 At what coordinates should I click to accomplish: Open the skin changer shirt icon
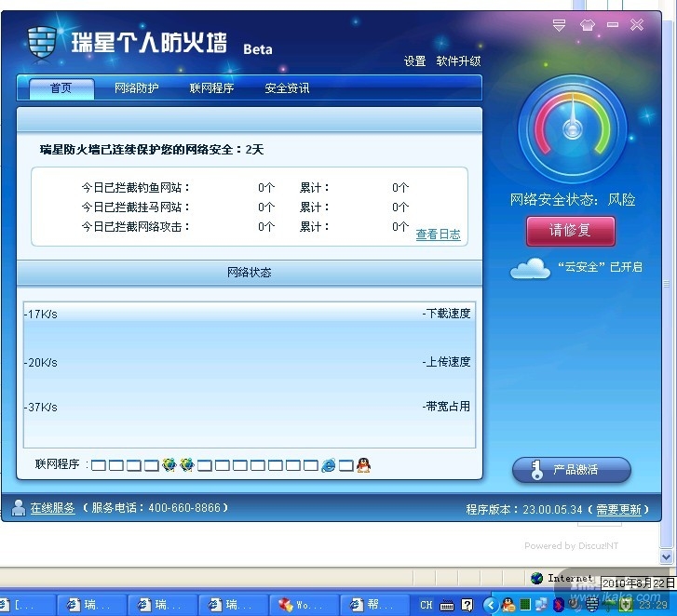click(588, 25)
